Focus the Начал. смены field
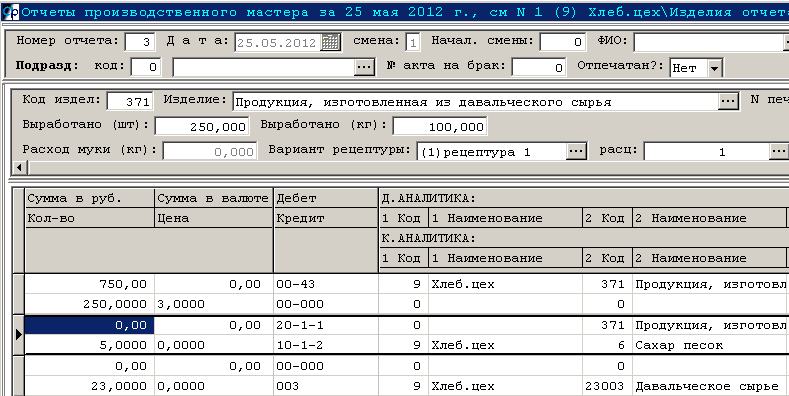The image size is (789, 396). [563, 42]
